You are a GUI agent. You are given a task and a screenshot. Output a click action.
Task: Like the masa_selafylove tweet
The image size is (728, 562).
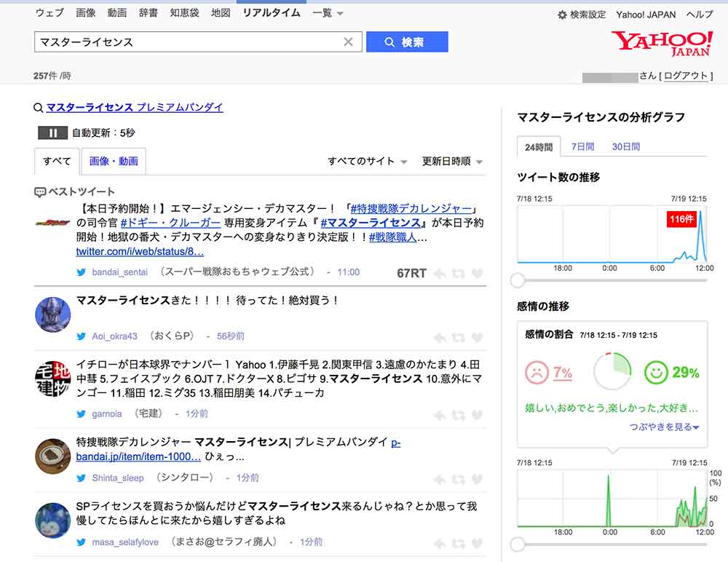[477, 543]
